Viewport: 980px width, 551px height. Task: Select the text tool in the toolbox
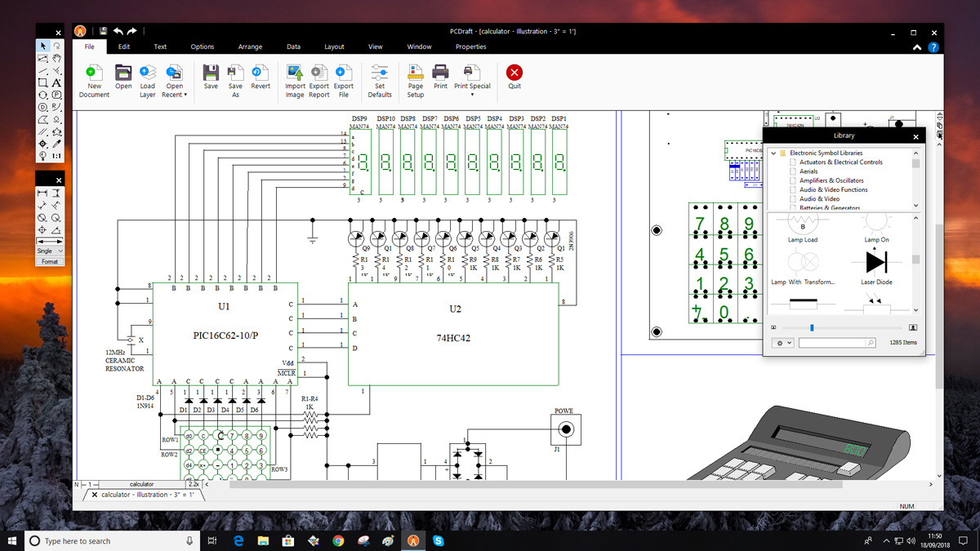pyautogui.click(x=56, y=82)
